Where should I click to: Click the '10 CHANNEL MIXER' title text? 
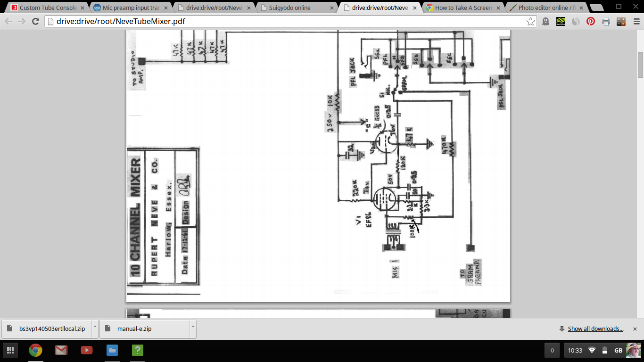[x=135, y=217]
